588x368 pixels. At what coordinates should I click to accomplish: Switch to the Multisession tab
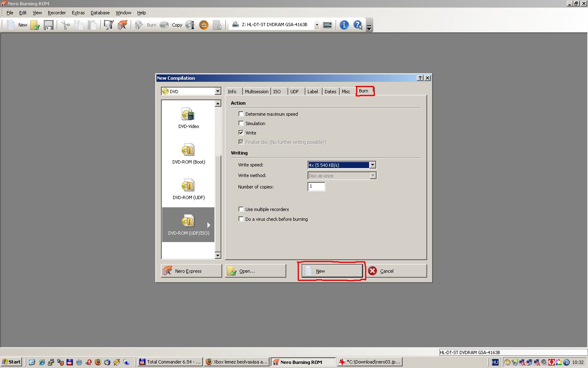click(256, 92)
